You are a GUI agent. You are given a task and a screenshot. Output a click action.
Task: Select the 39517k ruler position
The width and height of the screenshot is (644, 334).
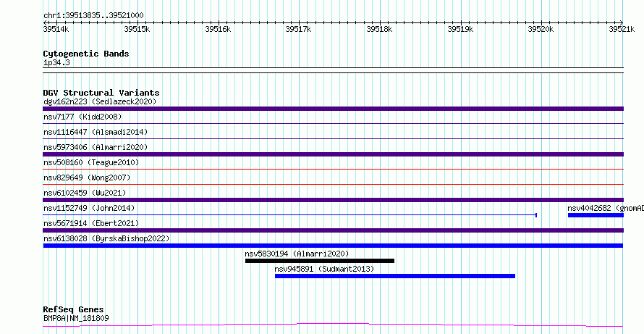[299, 29]
